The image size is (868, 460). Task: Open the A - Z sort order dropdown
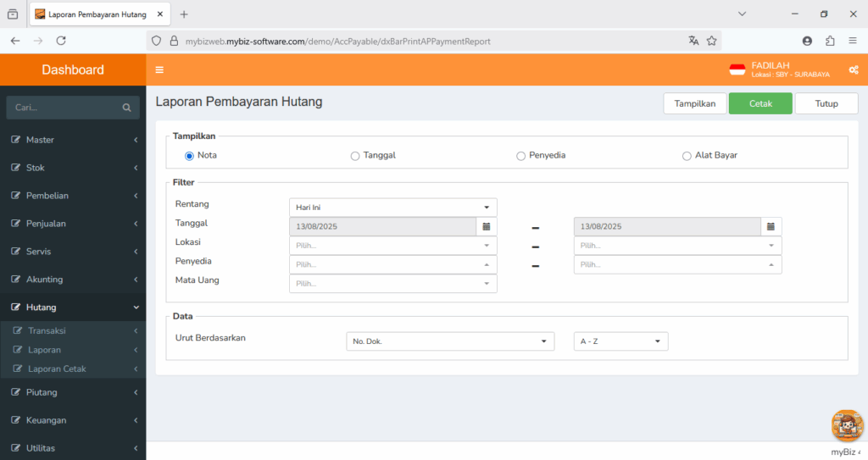click(620, 341)
